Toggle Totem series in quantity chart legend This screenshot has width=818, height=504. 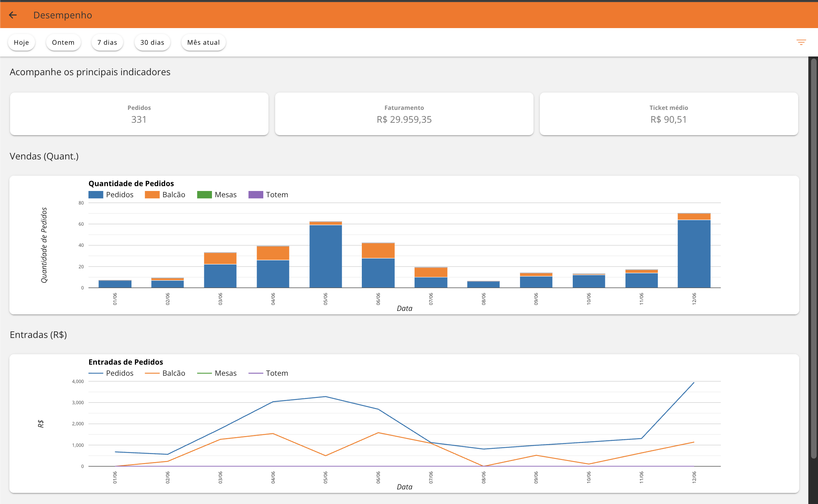click(x=268, y=194)
